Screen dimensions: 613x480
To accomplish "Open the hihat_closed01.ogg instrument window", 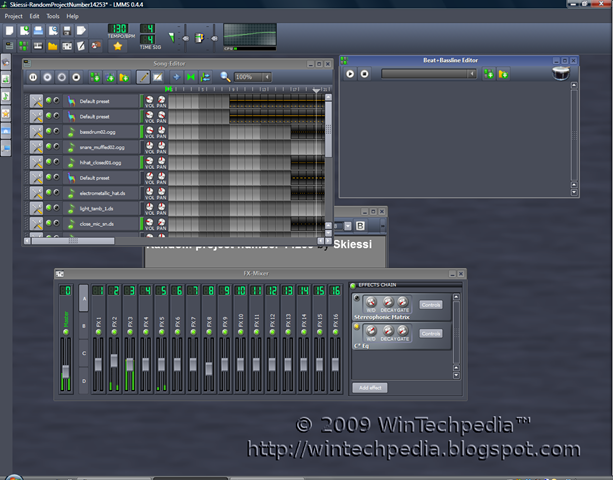I will [100, 162].
